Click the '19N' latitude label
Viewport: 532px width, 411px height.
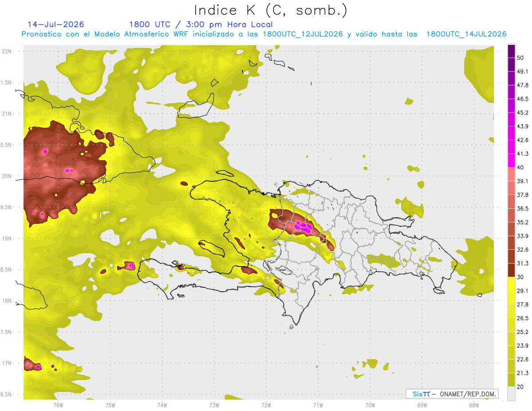[x=8, y=238]
